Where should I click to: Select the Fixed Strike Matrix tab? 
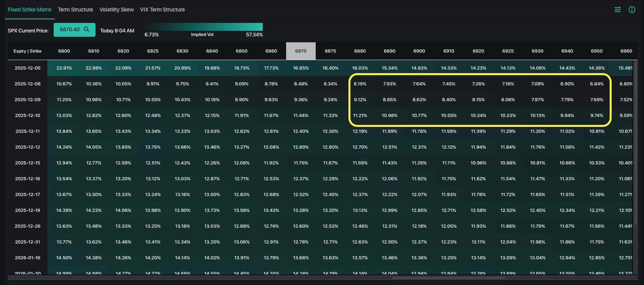coord(30,9)
